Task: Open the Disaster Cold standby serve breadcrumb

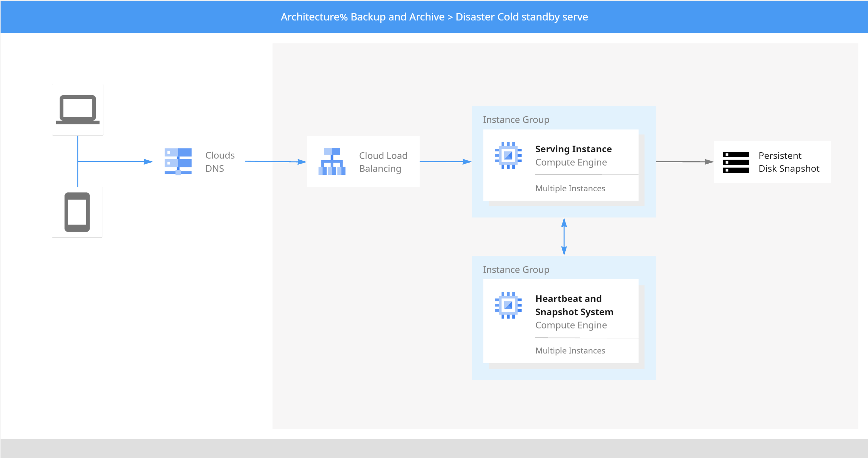Action: pos(521,17)
